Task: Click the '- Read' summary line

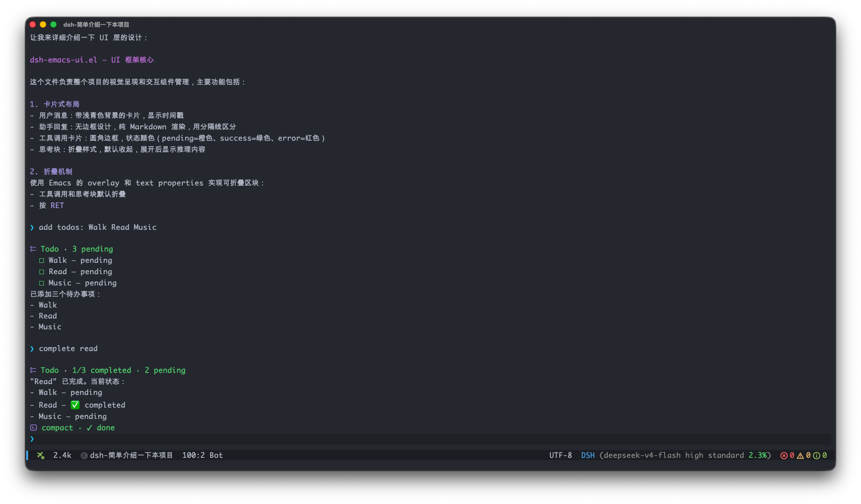Action: click(x=43, y=316)
